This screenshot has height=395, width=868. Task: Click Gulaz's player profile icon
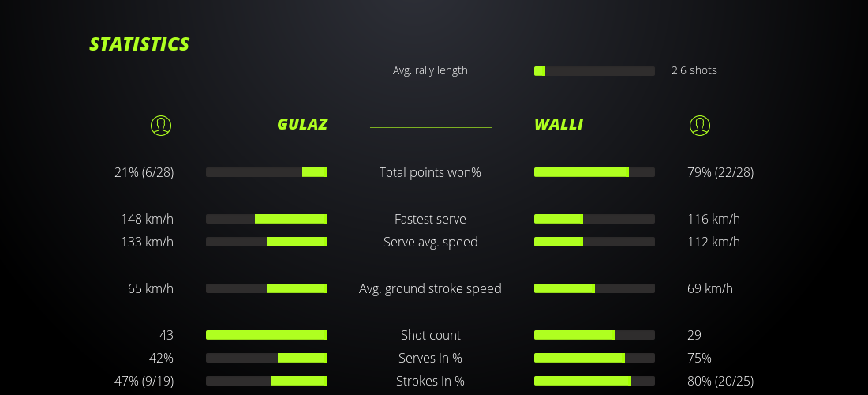[161, 125]
